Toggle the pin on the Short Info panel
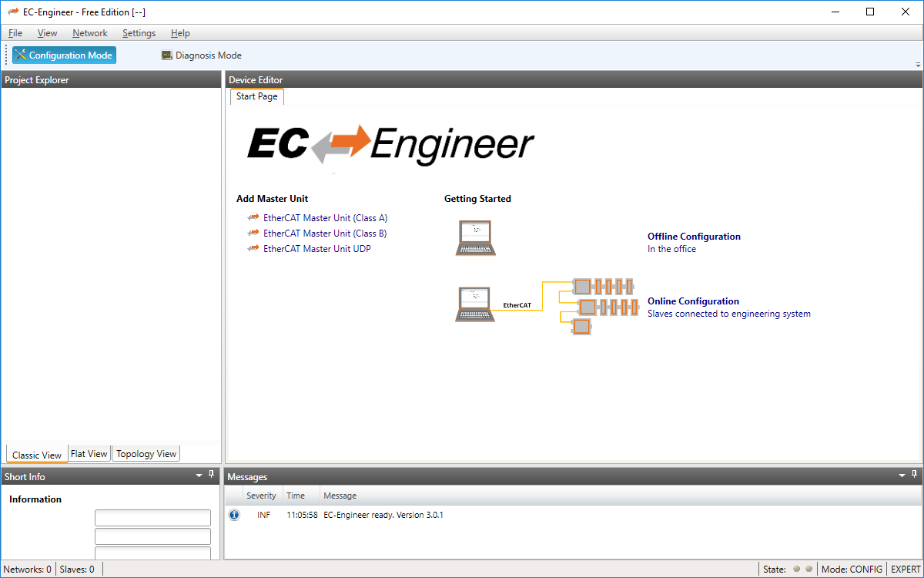 point(211,476)
